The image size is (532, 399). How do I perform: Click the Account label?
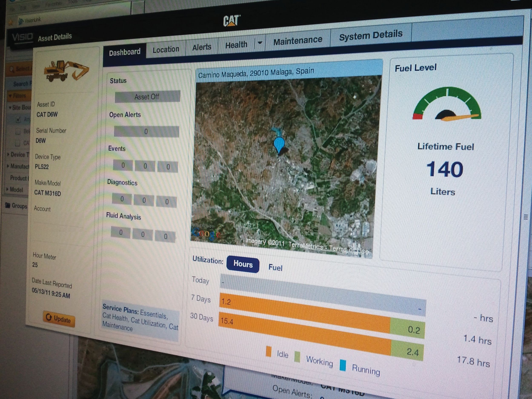[42, 209]
